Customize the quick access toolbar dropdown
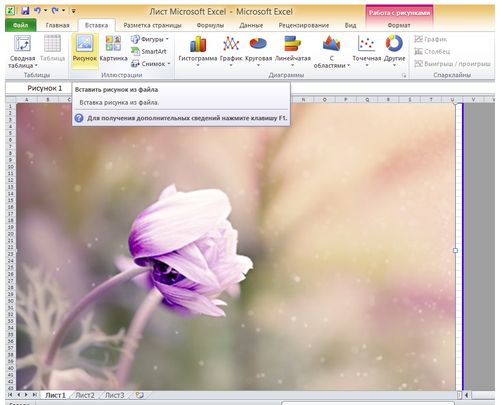This screenshot has height=405, width=500. pos(73,11)
